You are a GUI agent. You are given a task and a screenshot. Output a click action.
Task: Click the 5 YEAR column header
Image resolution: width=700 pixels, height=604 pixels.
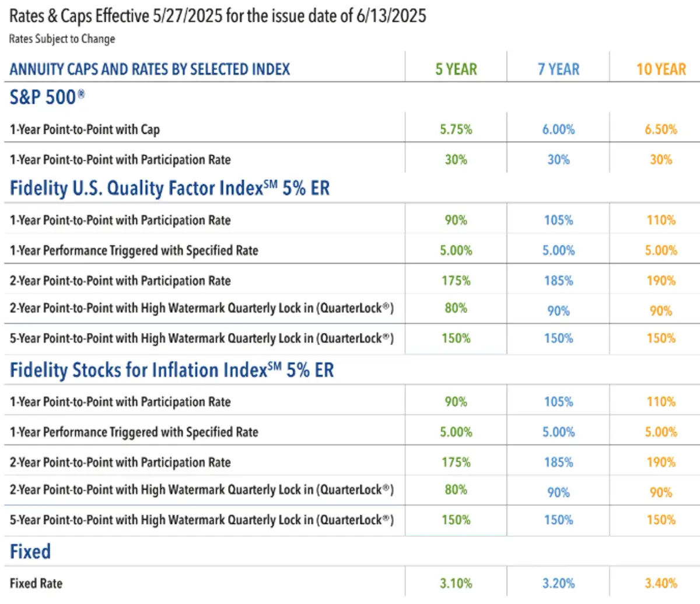click(x=456, y=69)
